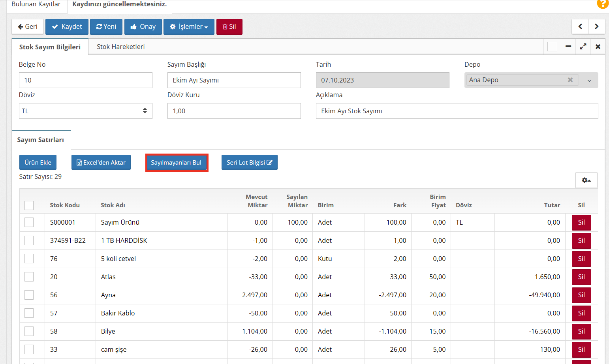
Task: Click the previous record arrow icon
Action: (x=580, y=26)
